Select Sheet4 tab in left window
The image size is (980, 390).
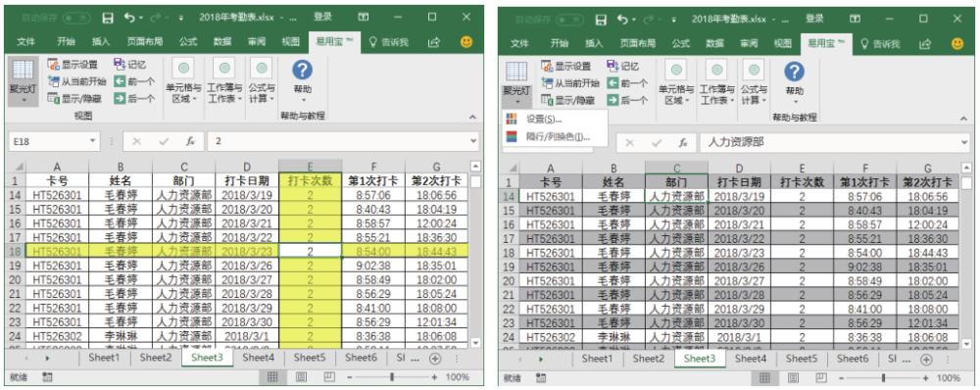point(258,358)
